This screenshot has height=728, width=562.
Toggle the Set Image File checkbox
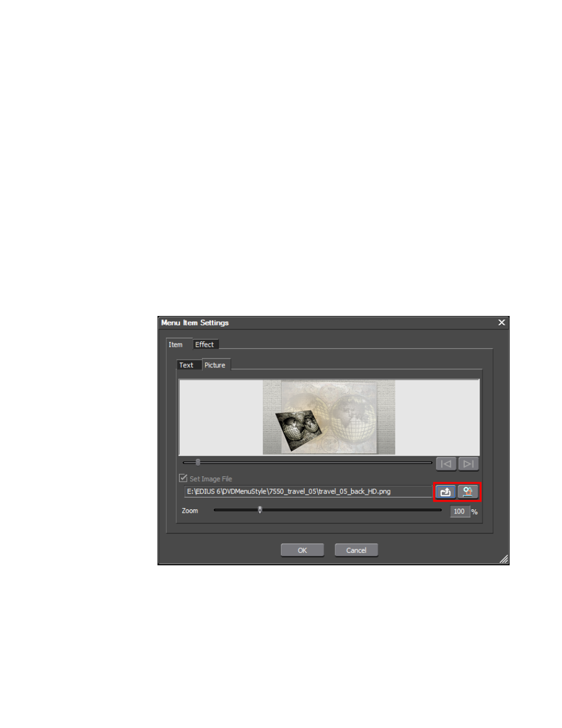click(183, 478)
